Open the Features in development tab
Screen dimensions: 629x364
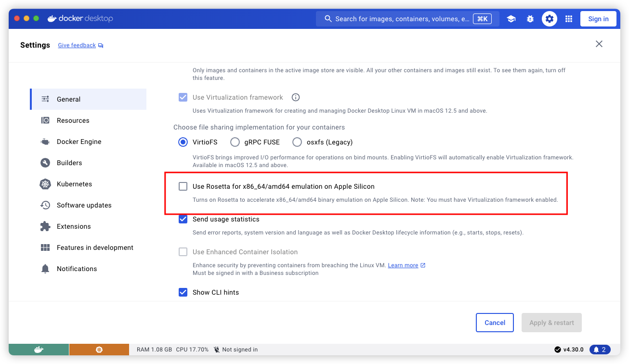coord(88,247)
